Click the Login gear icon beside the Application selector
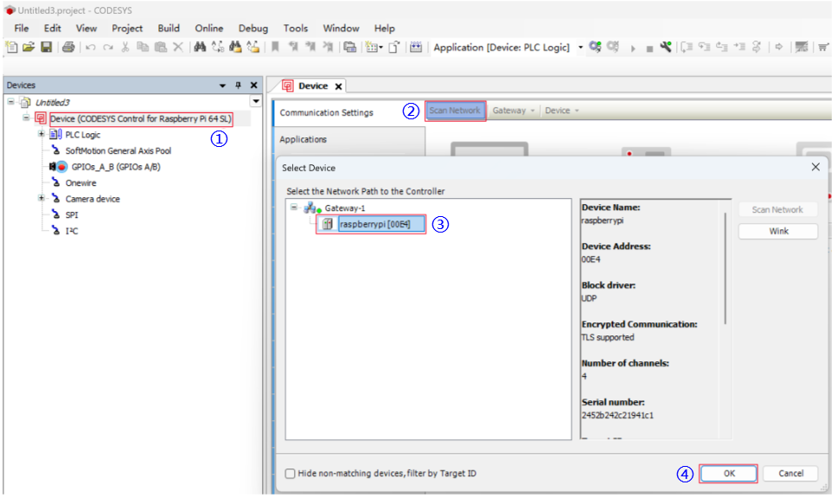The image size is (837, 504). coord(595,48)
